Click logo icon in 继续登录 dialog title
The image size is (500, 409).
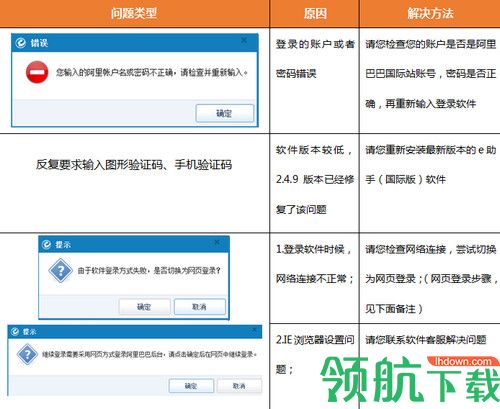click(x=15, y=332)
